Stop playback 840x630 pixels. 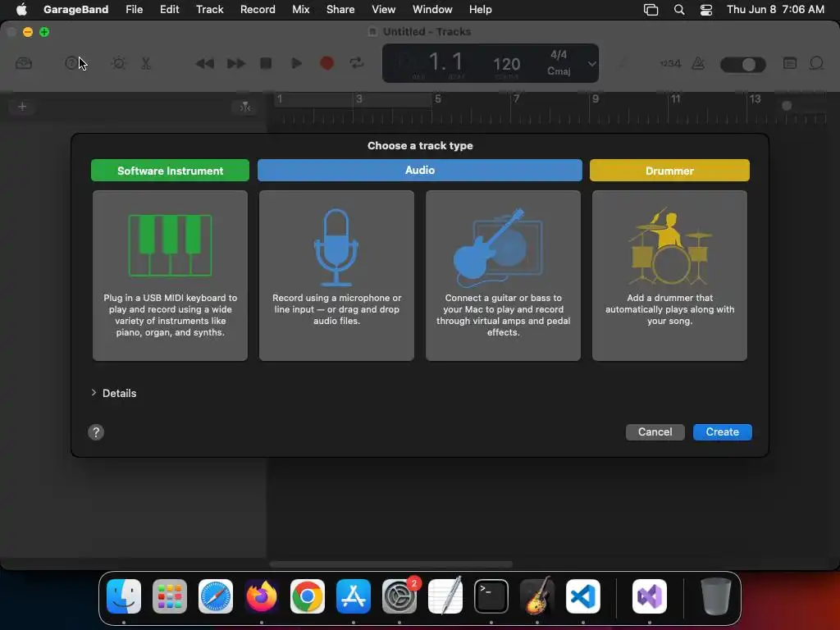[266, 63]
